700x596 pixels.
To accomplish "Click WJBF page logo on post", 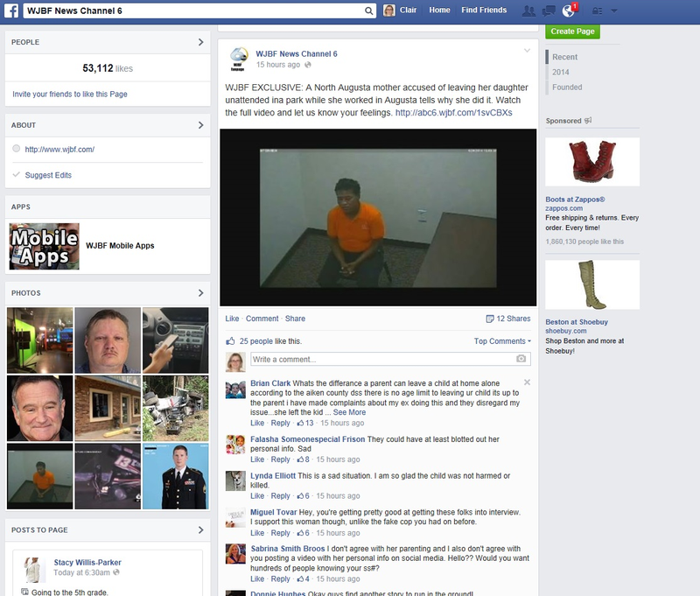I will [x=238, y=59].
